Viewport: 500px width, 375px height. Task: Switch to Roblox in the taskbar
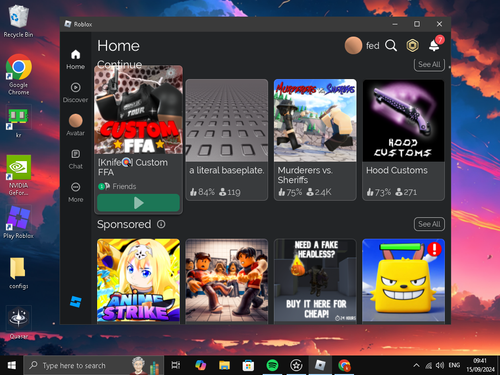click(320, 365)
